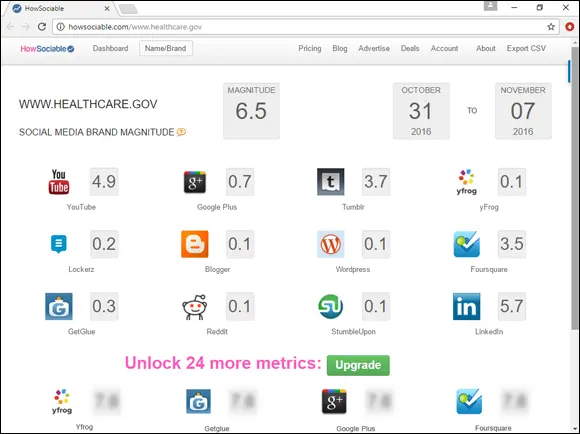Click the site info icon in the address bar
The width and height of the screenshot is (580, 434).
[61, 27]
